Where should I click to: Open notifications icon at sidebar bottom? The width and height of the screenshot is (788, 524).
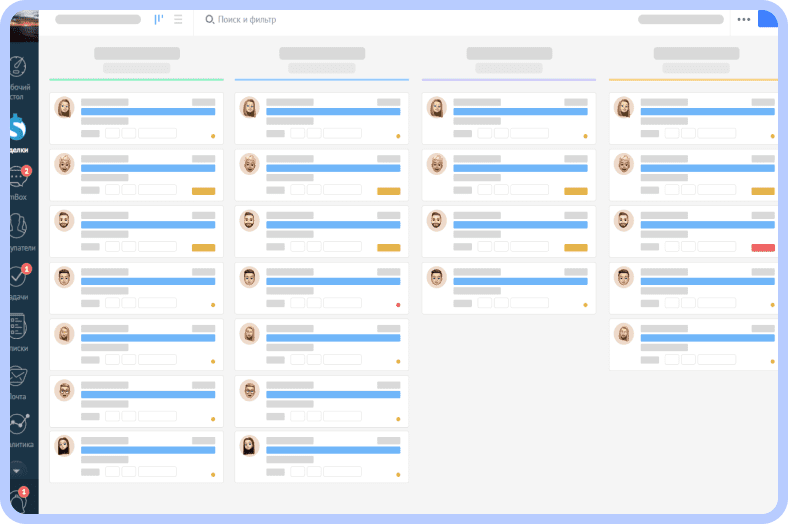click(x=19, y=499)
